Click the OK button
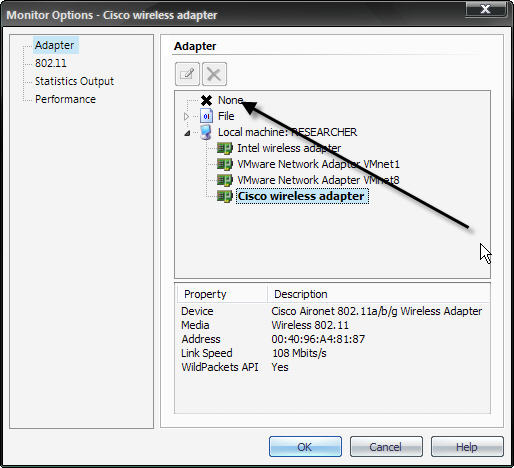 pyautogui.click(x=305, y=447)
